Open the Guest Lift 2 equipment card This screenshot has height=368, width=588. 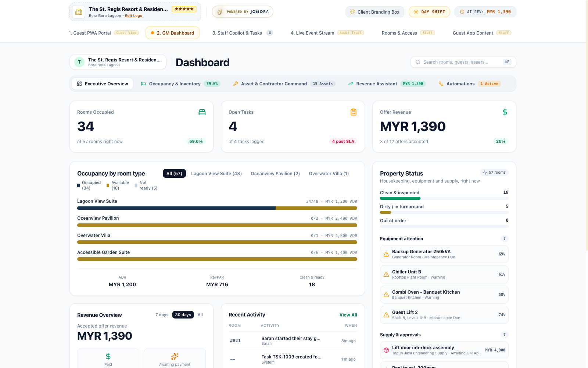coord(444,315)
